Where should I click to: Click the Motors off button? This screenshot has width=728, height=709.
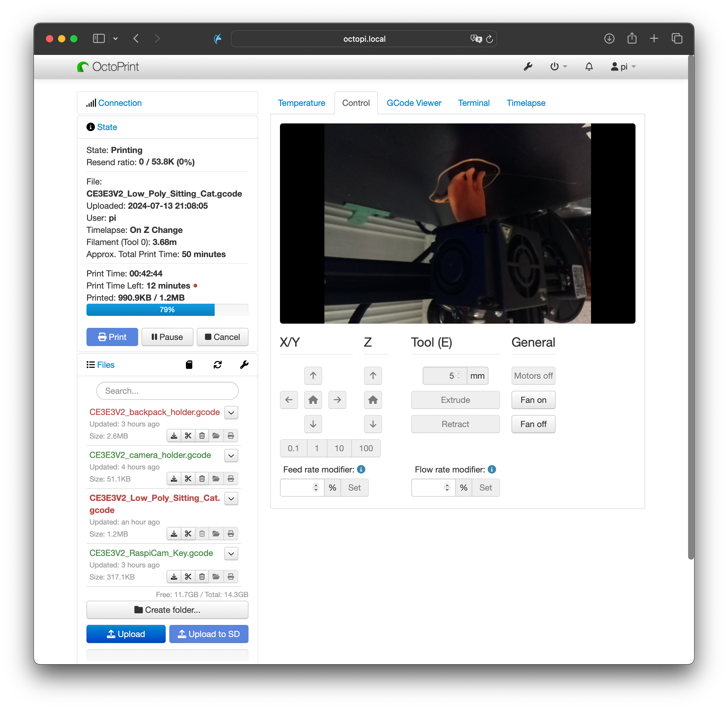pos(533,375)
